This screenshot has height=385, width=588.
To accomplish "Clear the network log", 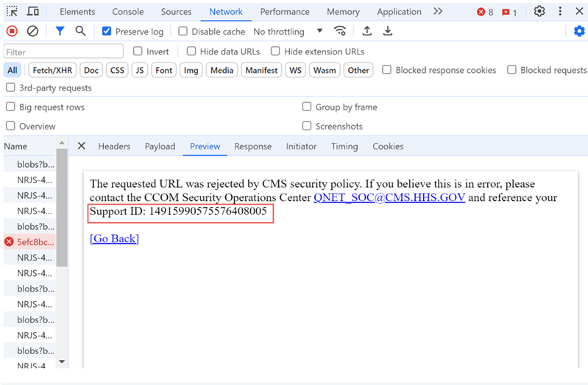I will pos(32,32).
